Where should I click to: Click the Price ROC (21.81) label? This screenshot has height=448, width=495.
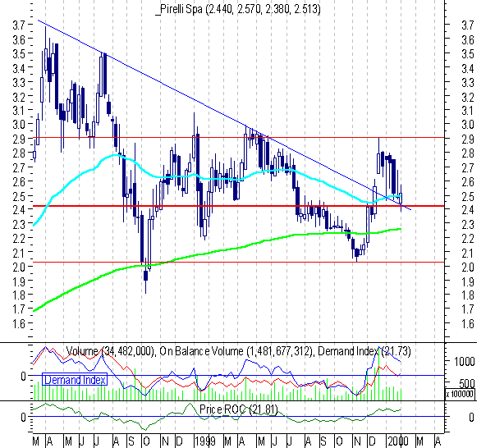coord(238,409)
